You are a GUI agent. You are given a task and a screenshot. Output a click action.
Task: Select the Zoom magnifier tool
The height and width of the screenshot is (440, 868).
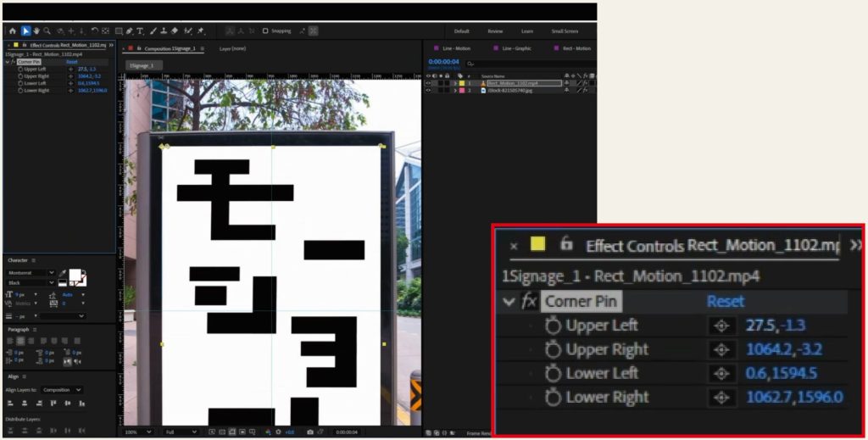[47, 31]
